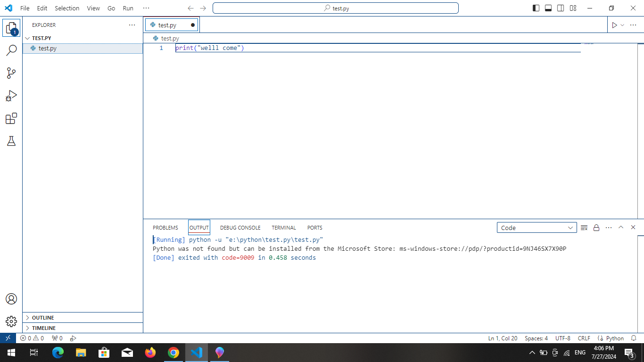Open the Run menu
644x362 pixels.
click(x=128, y=8)
